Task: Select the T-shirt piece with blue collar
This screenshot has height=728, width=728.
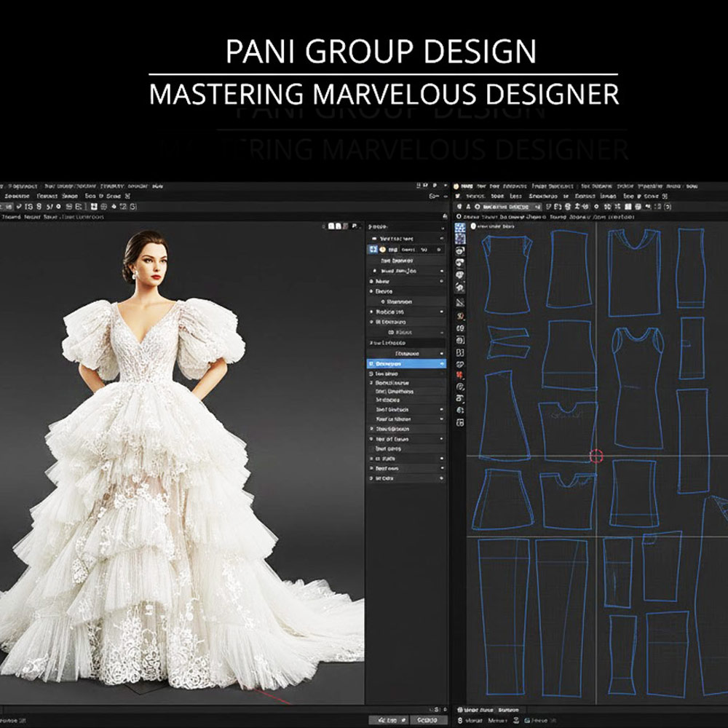Action: [569, 500]
